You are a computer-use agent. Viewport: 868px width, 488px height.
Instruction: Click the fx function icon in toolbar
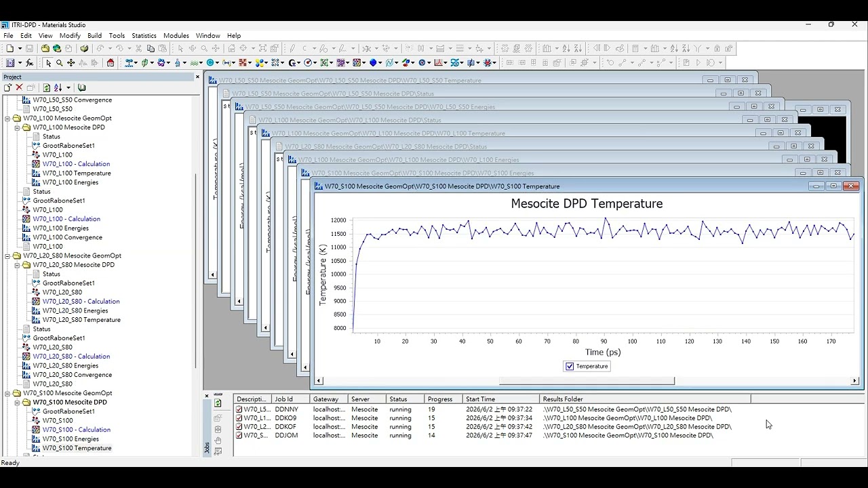pyautogui.click(x=29, y=62)
